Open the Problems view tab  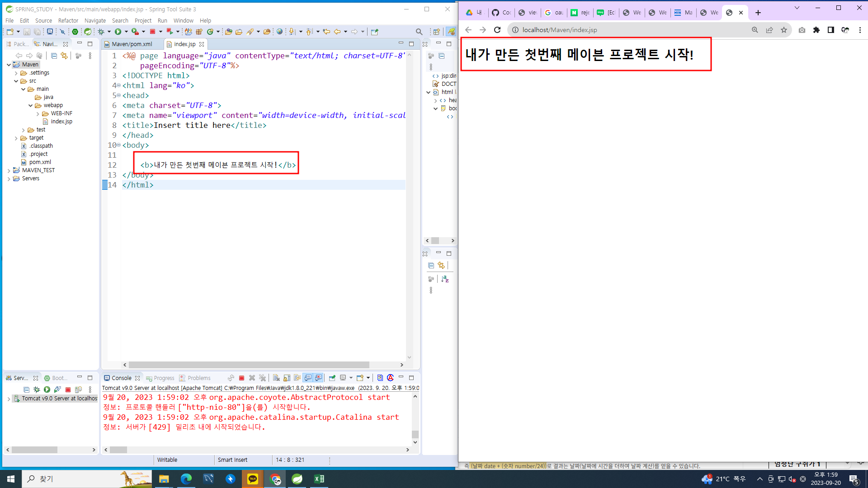(x=199, y=378)
